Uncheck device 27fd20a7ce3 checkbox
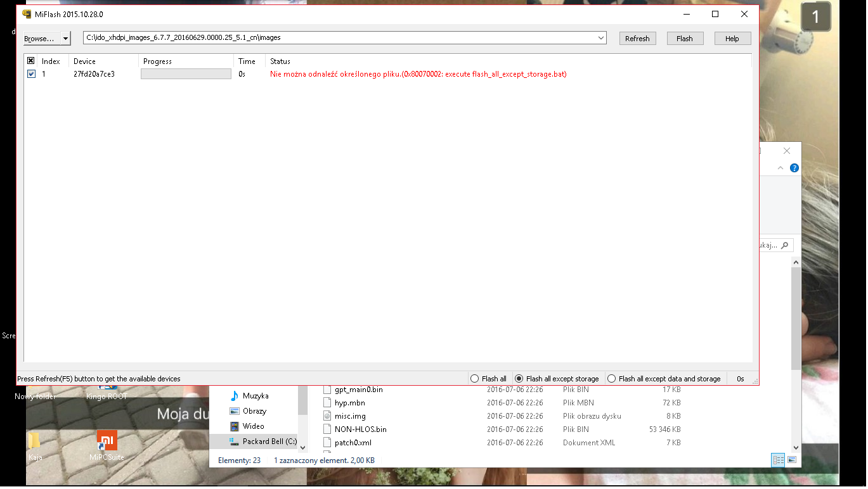 click(31, 74)
